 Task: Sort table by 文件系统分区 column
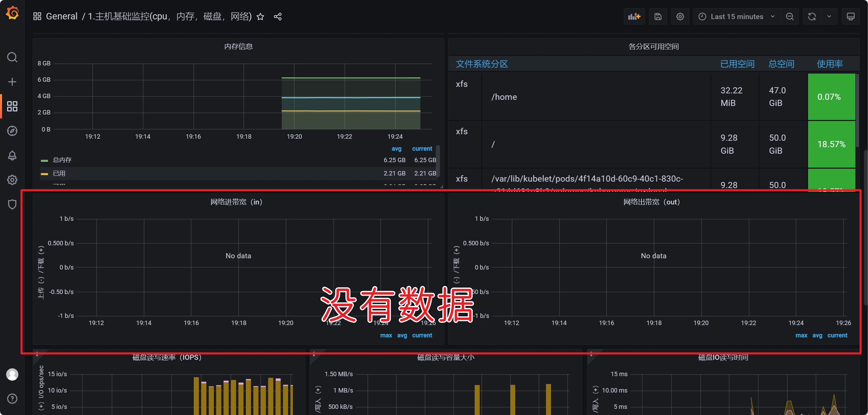(482, 64)
